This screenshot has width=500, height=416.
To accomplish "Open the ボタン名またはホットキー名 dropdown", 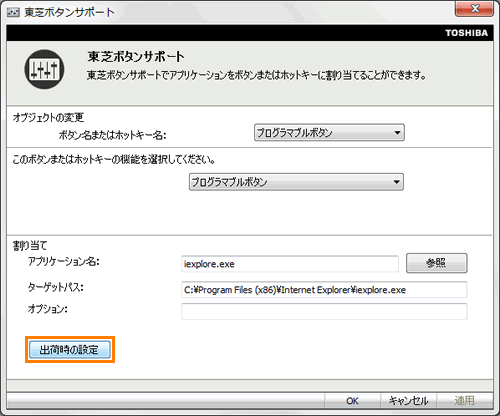I will pos(329,133).
